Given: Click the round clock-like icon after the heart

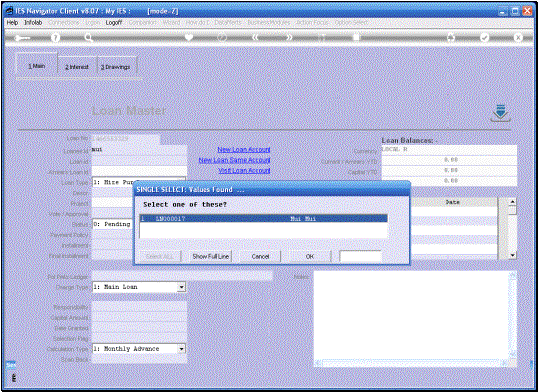Looking at the screenshot, I should 222,37.
